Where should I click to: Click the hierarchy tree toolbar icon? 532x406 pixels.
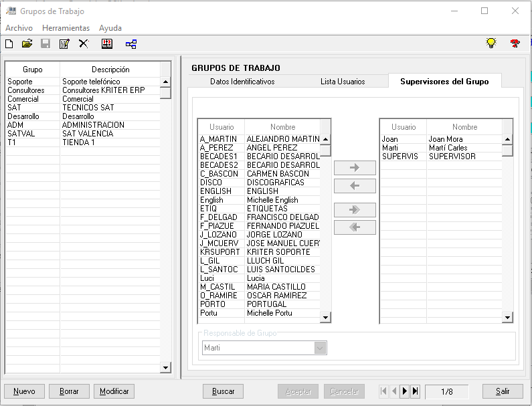click(x=131, y=44)
